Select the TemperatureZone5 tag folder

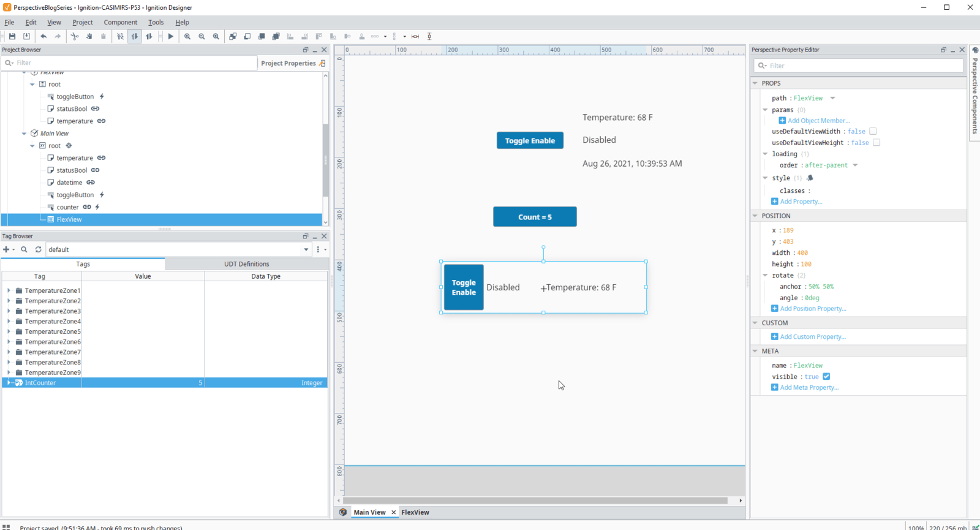coord(53,331)
